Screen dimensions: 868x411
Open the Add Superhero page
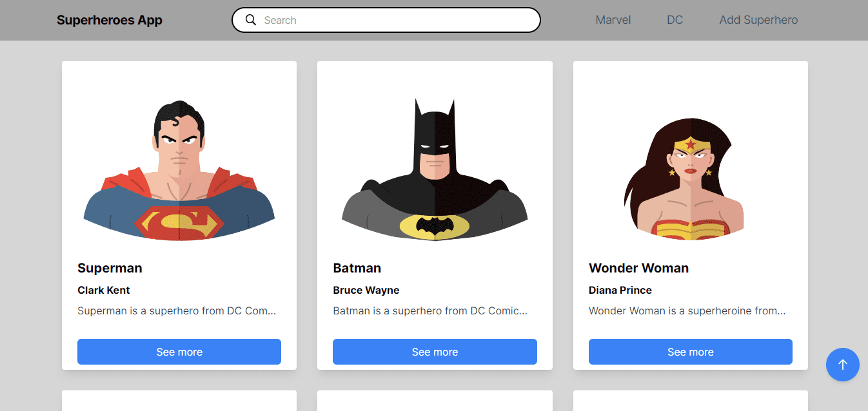pyautogui.click(x=758, y=20)
